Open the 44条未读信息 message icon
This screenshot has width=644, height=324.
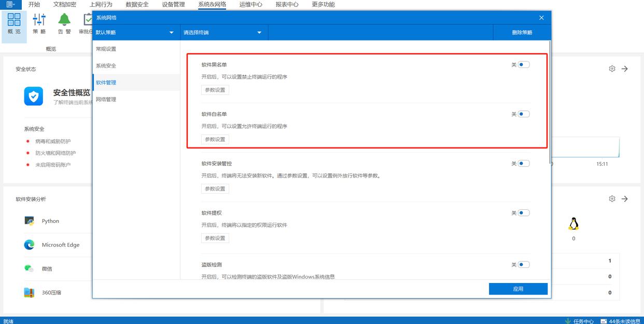coord(604,321)
